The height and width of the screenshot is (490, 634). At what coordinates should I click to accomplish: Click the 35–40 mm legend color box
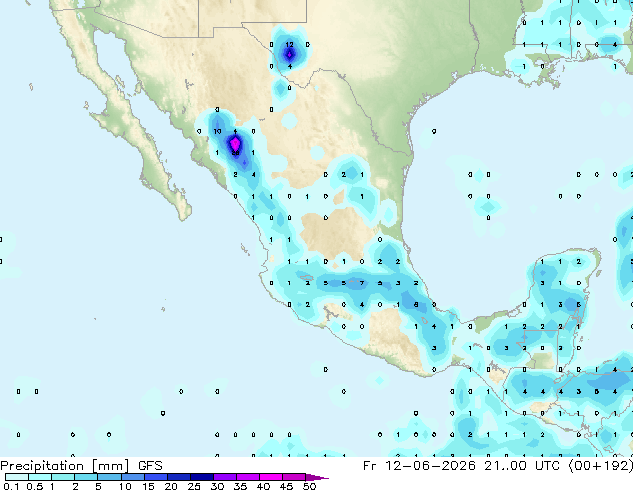pos(247,477)
